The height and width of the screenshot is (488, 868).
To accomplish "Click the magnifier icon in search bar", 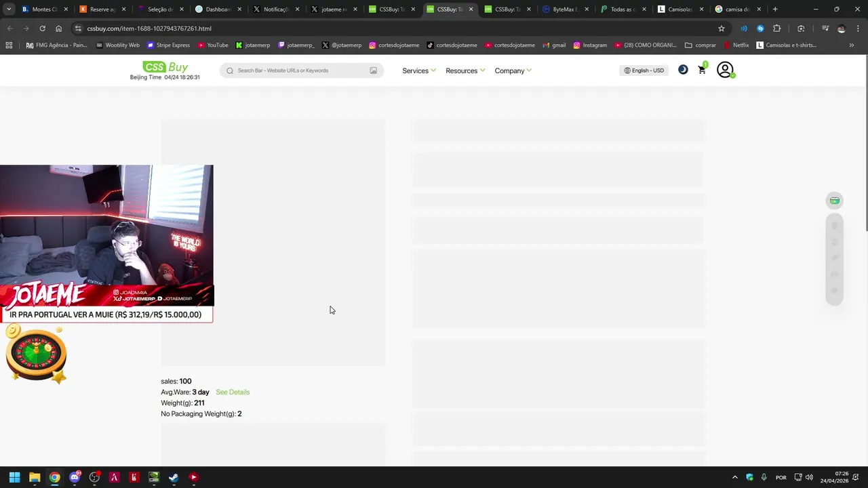I will pos(230,70).
